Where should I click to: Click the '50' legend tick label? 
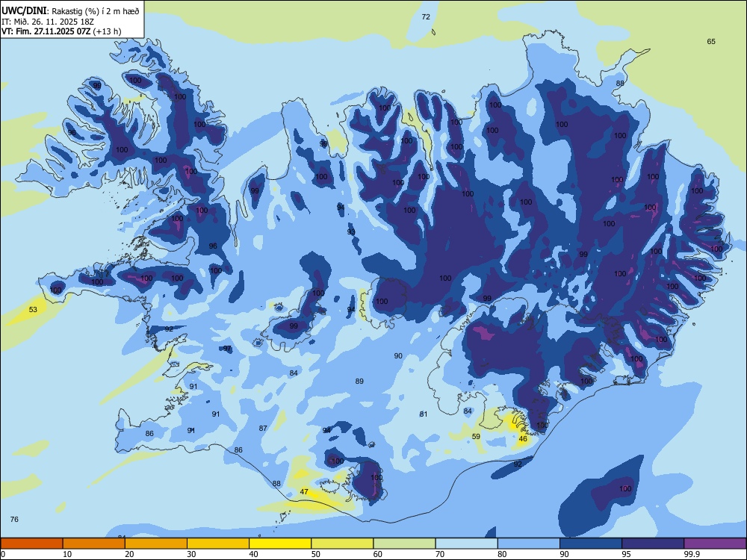[x=316, y=554]
